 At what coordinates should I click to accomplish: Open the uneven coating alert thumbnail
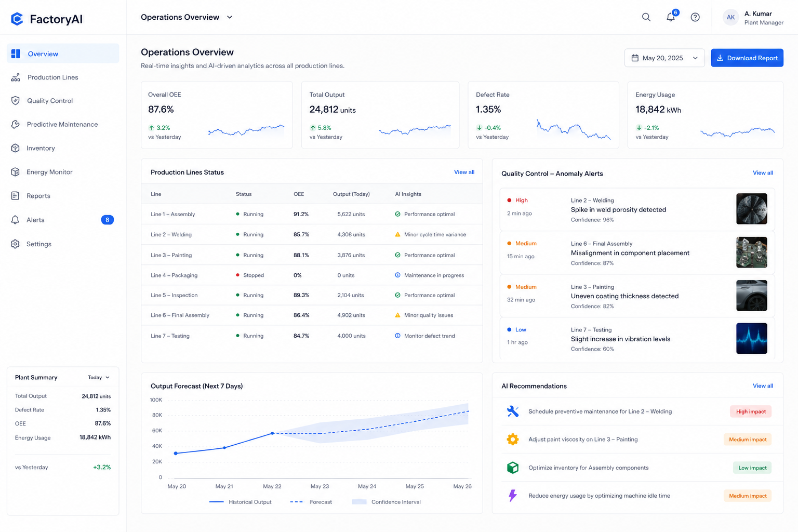pos(752,296)
